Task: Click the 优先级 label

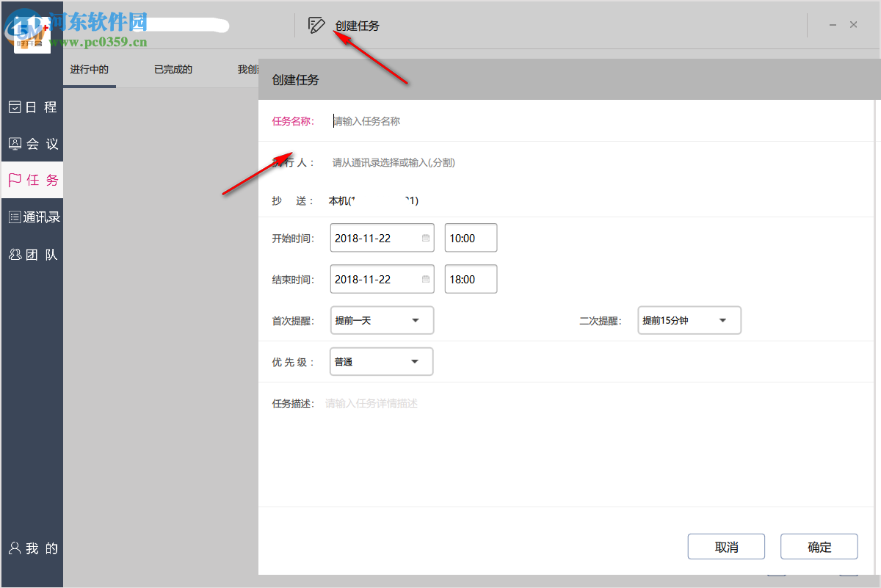Action: point(293,362)
